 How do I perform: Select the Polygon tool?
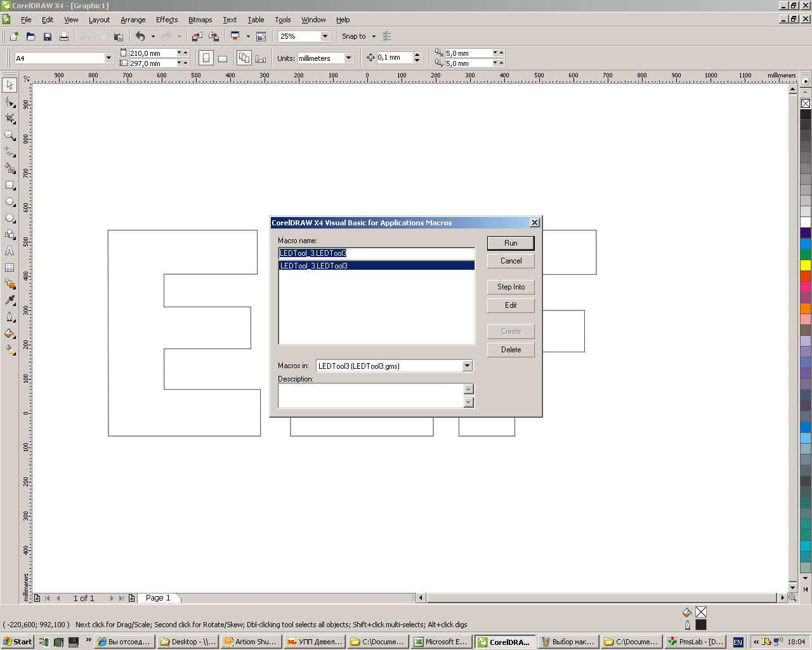pos(10,218)
